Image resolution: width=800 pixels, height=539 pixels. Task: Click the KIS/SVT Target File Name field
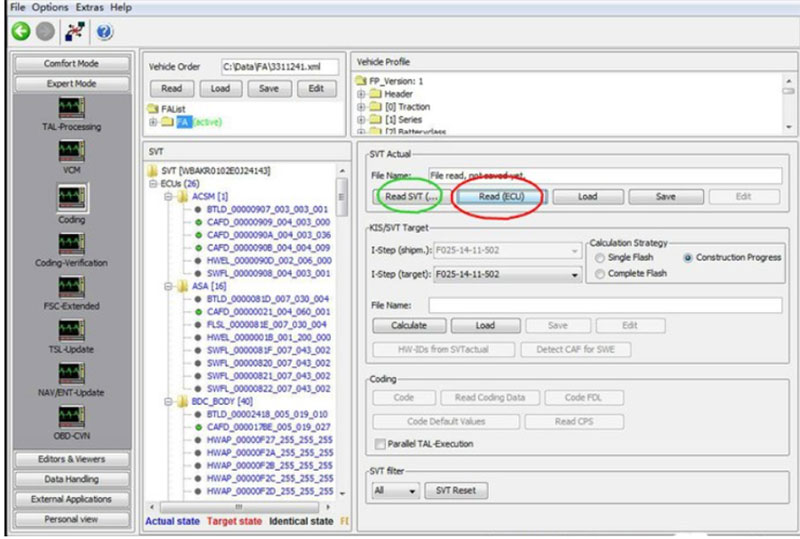(605, 305)
